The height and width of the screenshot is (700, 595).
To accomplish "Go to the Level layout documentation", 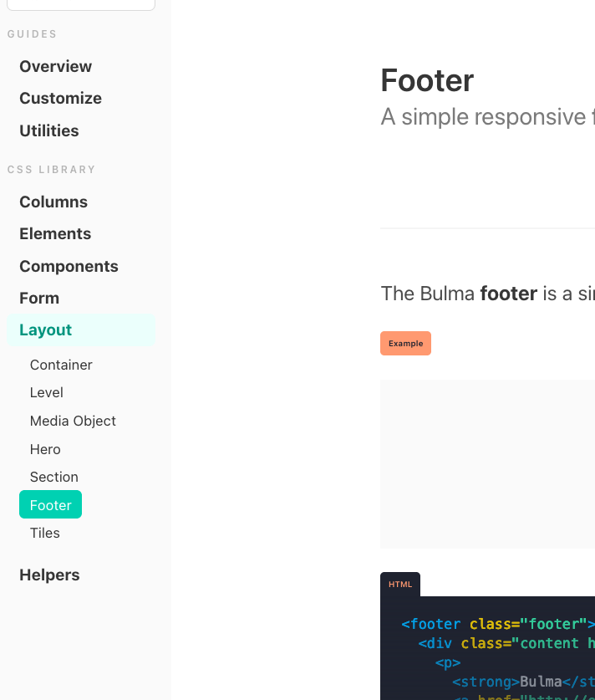I will click(46, 392).
